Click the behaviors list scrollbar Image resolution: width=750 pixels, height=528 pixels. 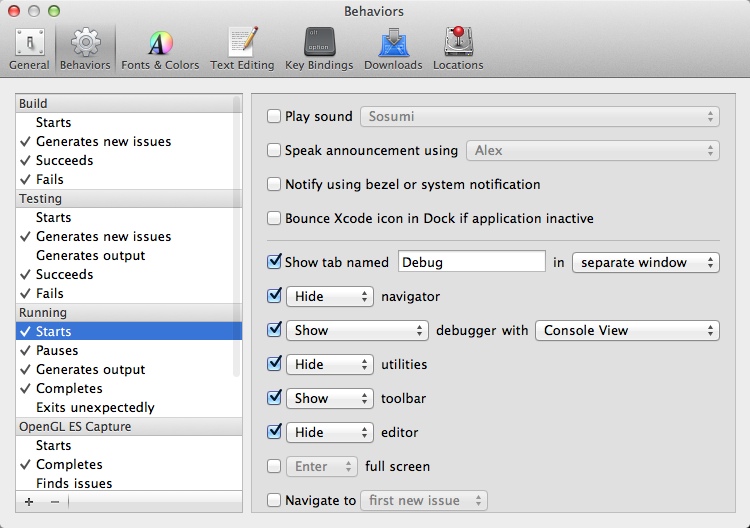[x=236, y=236]
